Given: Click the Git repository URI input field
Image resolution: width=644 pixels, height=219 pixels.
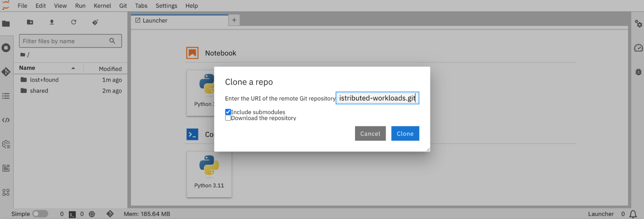Looking at the screenshot, I should point(377,98).
